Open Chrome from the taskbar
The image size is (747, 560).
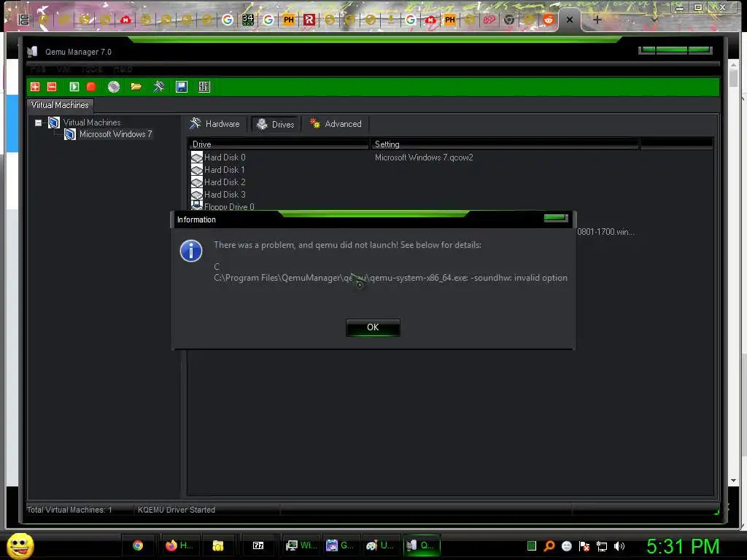pyautogui.click(x=138, y=545)
